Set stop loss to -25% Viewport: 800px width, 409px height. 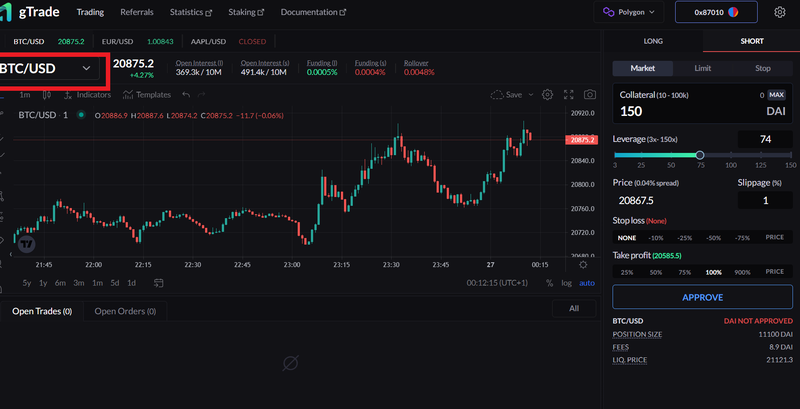coord(685,238)
